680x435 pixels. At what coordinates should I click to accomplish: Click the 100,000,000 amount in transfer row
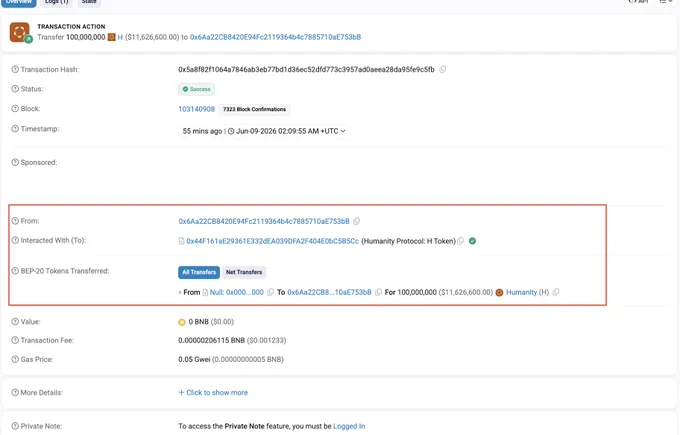click(x=417, y=292)
